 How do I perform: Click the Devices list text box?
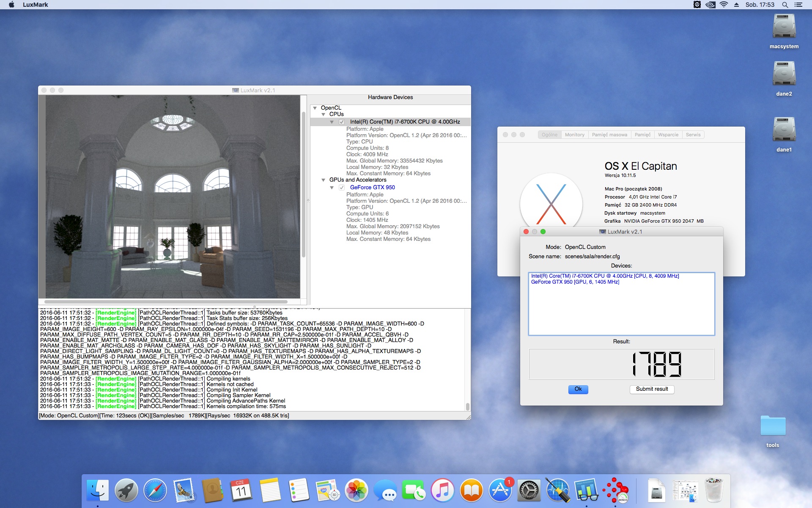point(621,304)
